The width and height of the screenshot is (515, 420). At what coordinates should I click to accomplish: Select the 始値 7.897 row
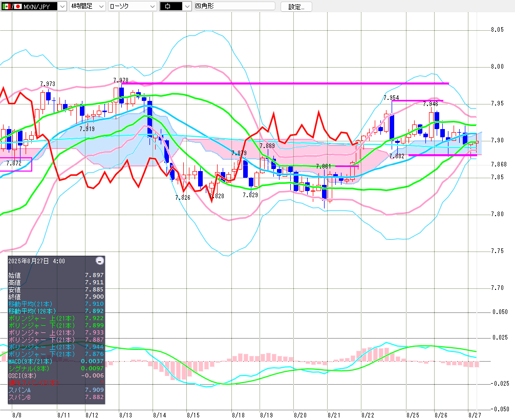[56, 275]
